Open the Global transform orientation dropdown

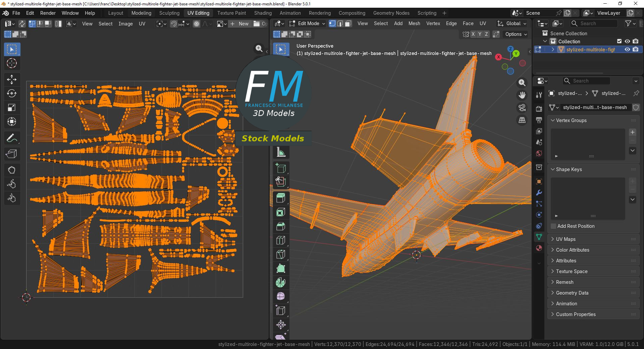512,23
